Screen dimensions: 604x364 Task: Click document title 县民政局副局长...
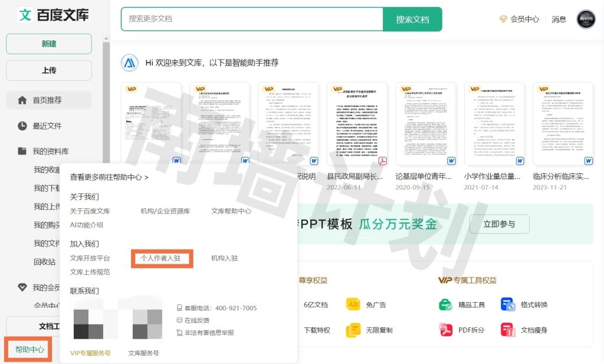click(x=354, y=176)
